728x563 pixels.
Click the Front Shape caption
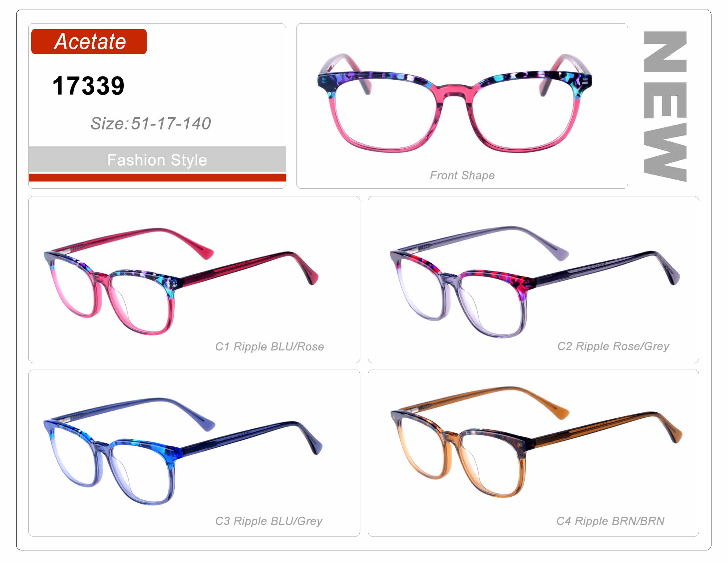[x=462, y=176]
